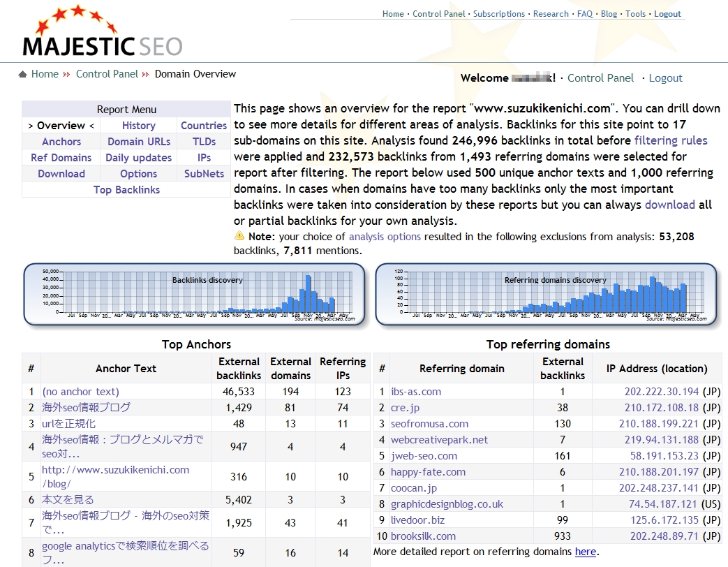
Task: Click the seofromusa.com referring domain
Action: tap(429, 424)
